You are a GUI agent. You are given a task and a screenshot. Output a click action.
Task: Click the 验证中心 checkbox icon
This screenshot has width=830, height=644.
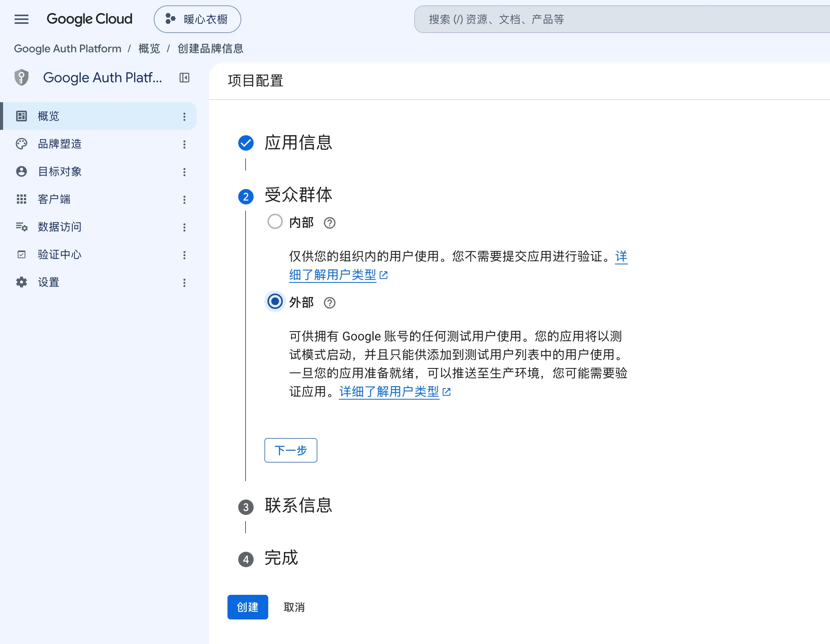(22, 254)
